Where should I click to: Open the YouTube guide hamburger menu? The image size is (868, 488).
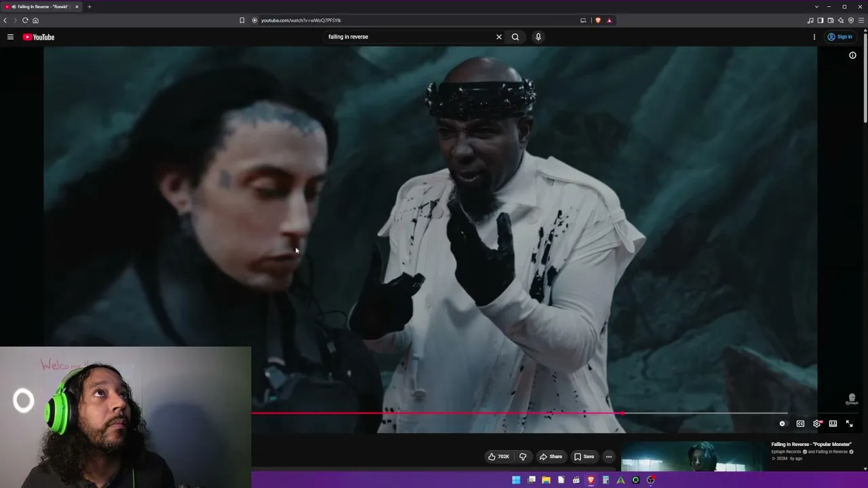(x=10, y=37)
